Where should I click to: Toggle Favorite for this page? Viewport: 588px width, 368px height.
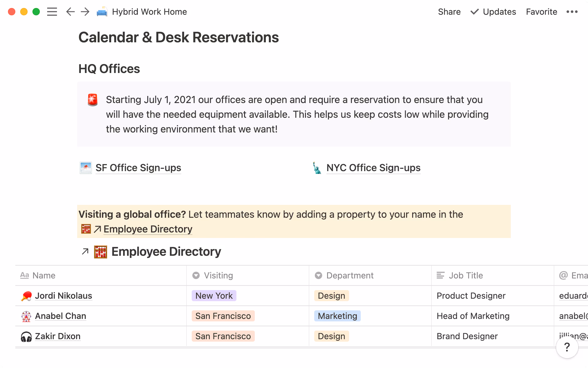tap(541, 12)
